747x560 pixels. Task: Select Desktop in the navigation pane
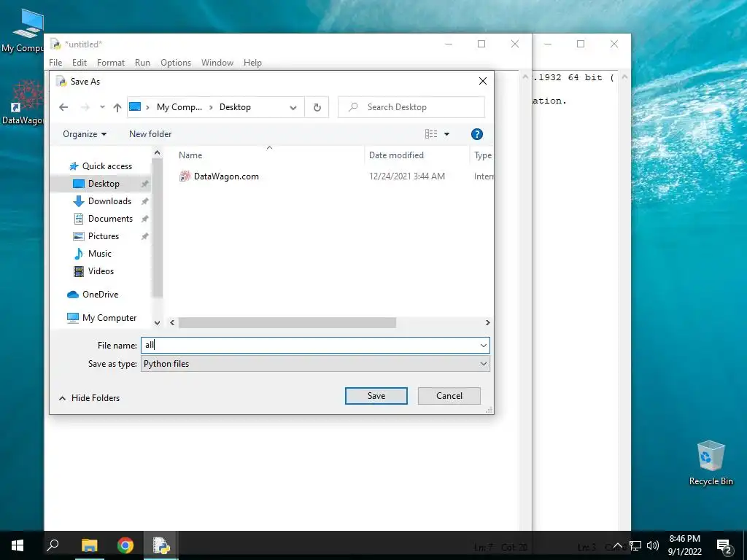pos(104,184)
